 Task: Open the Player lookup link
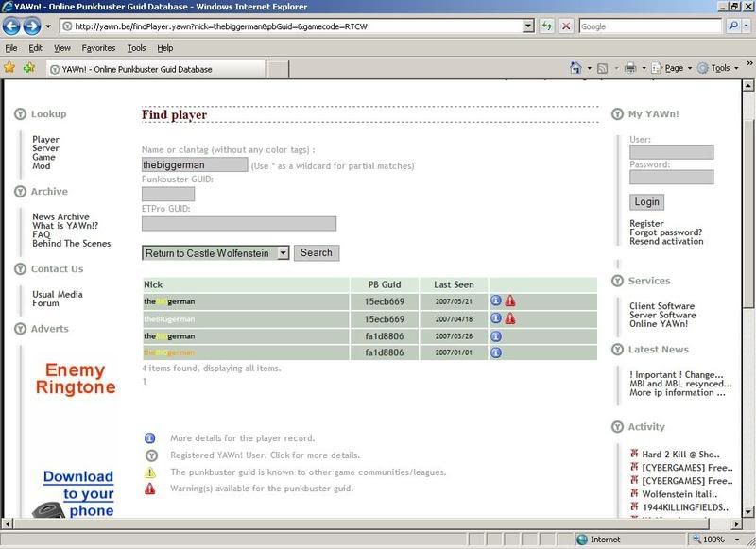click(45, 139)
